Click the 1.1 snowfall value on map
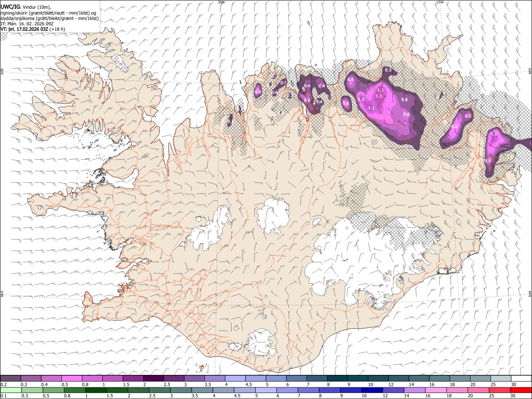Image resolution: width=532 pixels, height=399 pixels. (x=371, y=108)
